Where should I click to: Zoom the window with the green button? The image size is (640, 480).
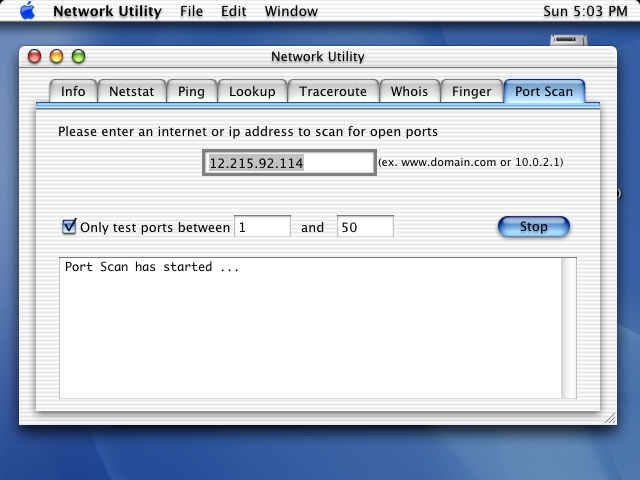click(x=78, y=56)
